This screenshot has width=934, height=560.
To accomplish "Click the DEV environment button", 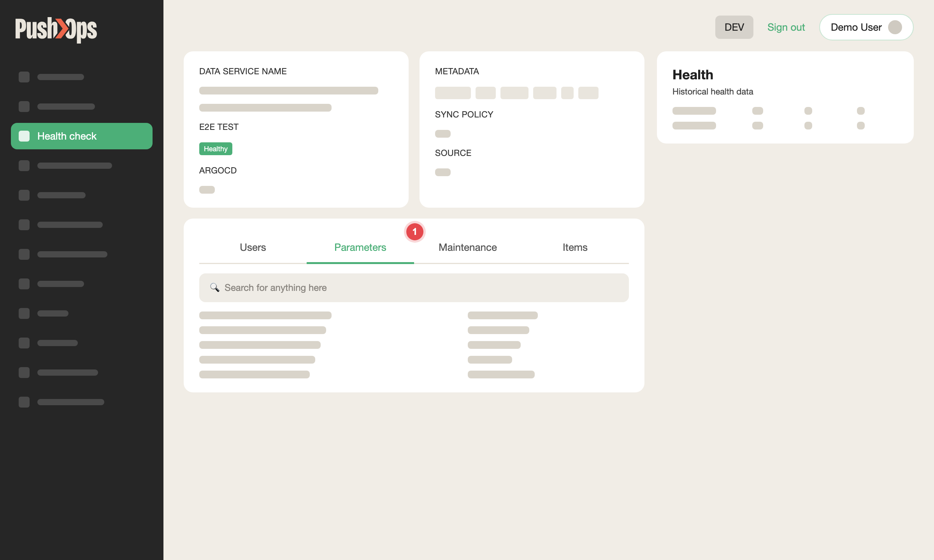I will point(734,27).
